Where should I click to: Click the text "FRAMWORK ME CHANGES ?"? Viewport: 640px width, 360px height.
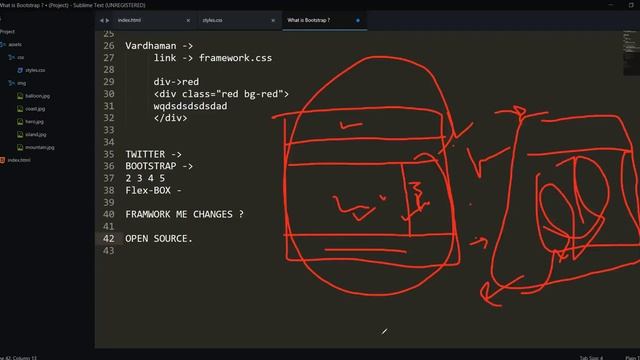pyautogui.click(x=184, y=214)
